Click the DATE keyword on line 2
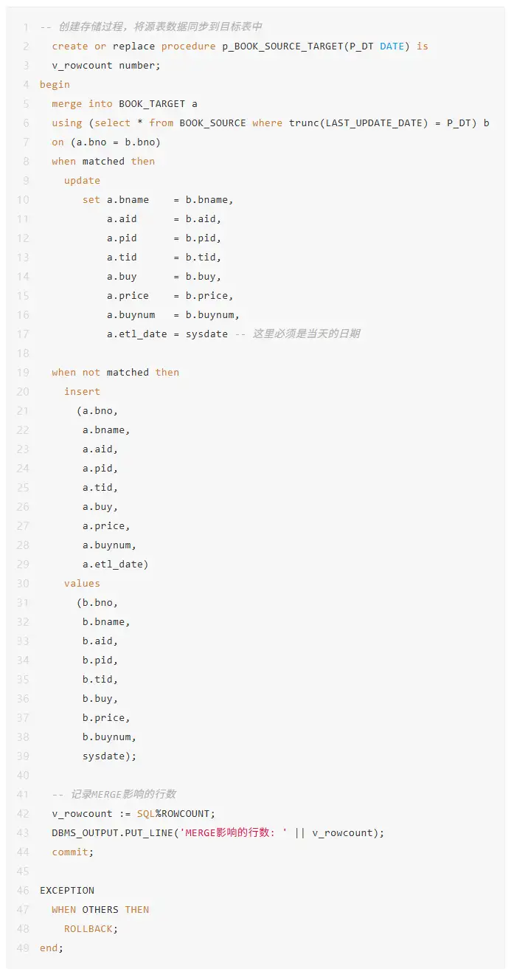 [392, 46]
